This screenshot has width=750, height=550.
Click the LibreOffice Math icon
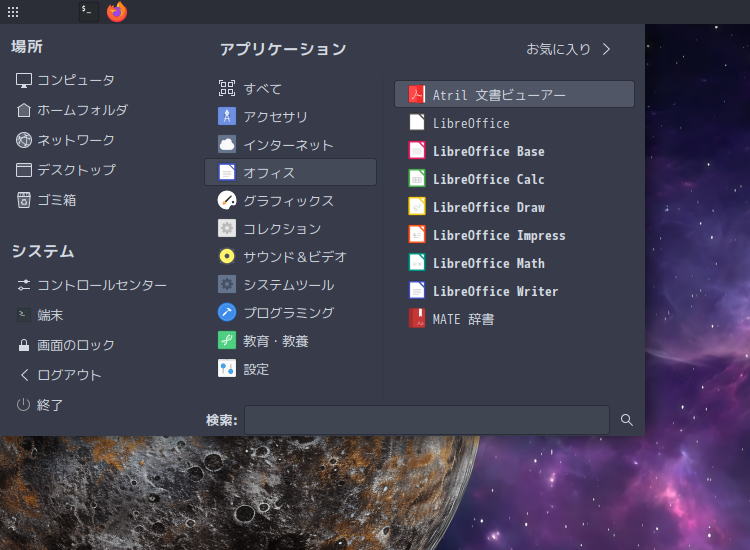click(417, 263)
